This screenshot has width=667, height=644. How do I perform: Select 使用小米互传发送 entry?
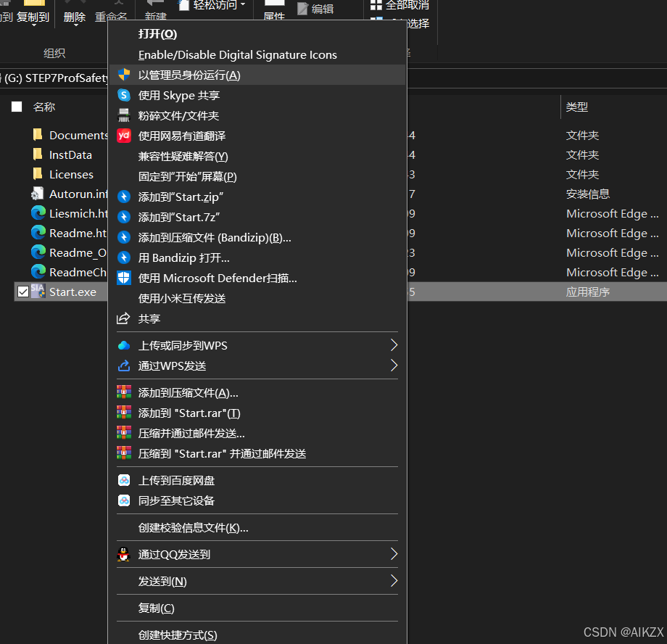coord(182,298)
